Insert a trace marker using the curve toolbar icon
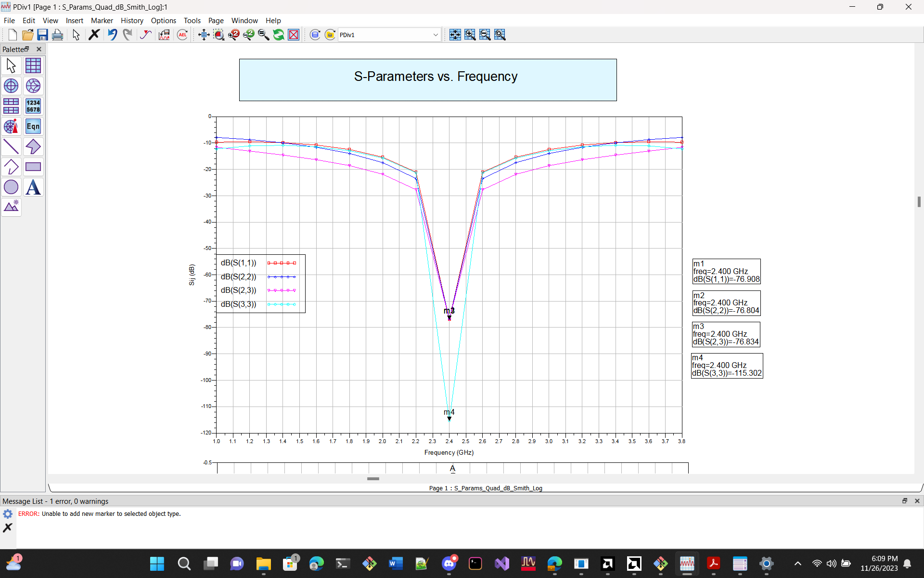The width and height of the screenshot is (924, 578). tap(146, 34)
